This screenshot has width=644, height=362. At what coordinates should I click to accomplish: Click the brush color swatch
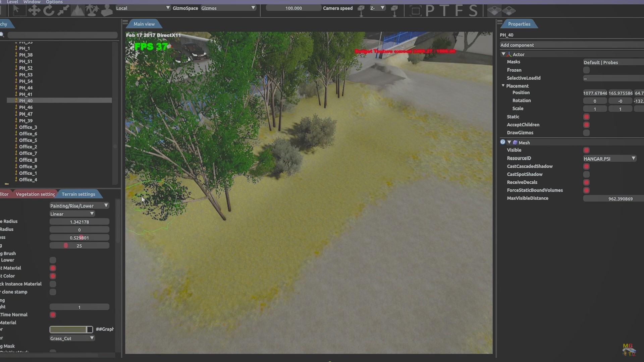[71, 329]
